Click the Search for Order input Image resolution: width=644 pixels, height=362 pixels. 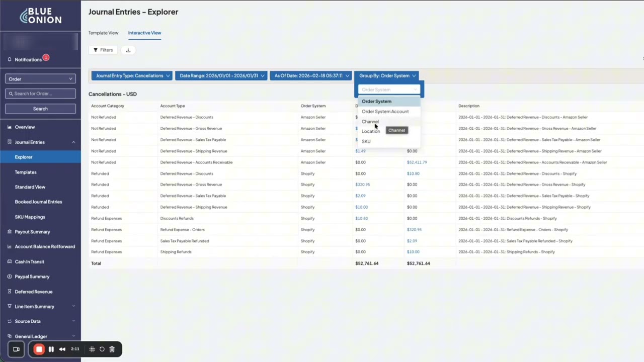pyautogui.click(x=40, y=94)
